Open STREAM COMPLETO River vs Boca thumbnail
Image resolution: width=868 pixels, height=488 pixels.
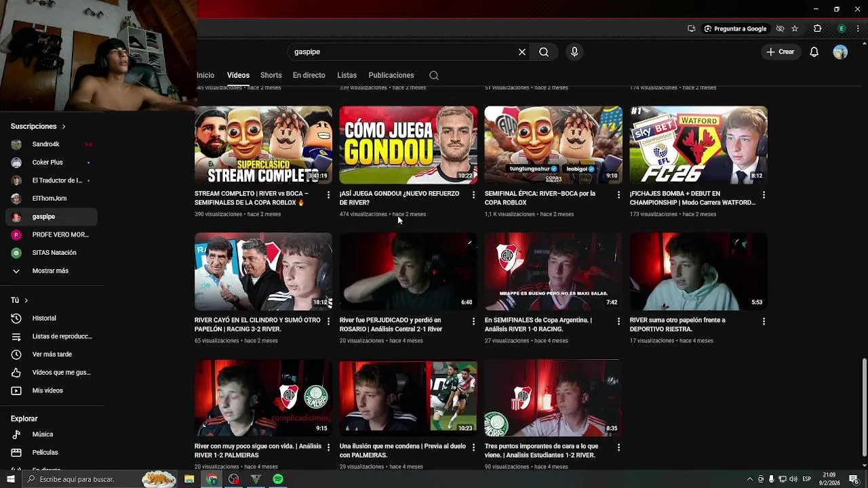(263, 145)
